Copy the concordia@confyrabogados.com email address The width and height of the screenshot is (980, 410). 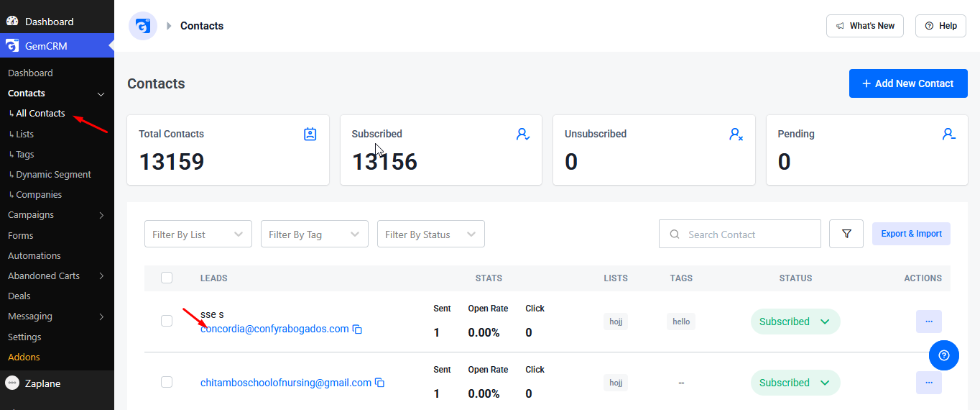click(x=357, y=329)
